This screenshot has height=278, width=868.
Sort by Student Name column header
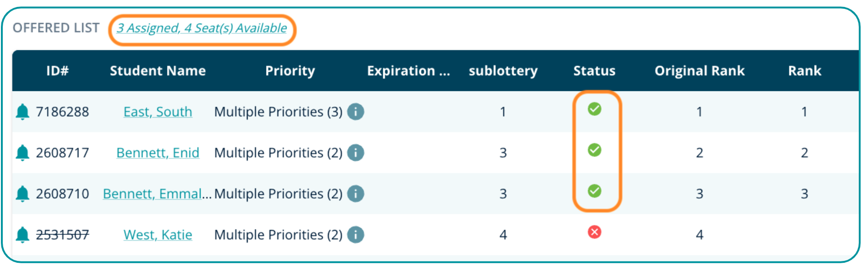[158, 71]
